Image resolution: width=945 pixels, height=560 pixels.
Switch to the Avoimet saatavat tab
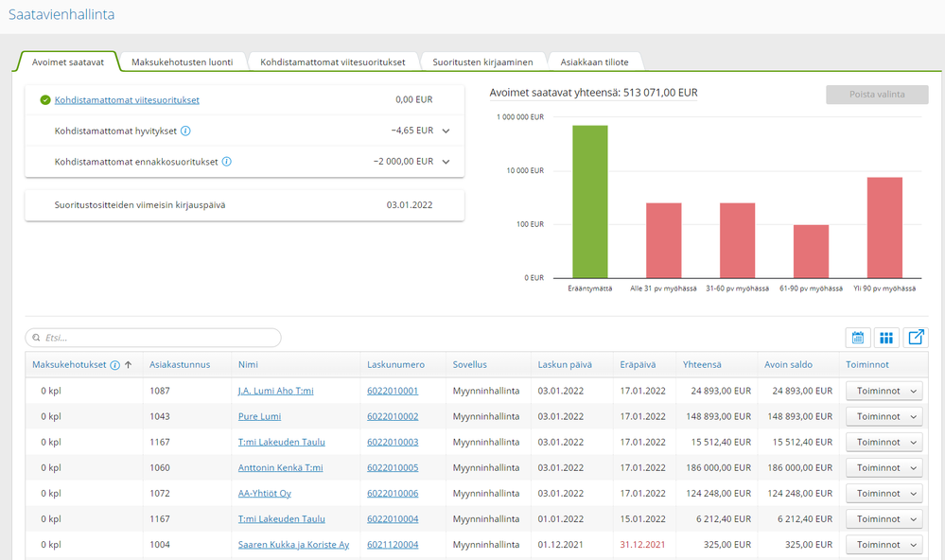[67, 62]
